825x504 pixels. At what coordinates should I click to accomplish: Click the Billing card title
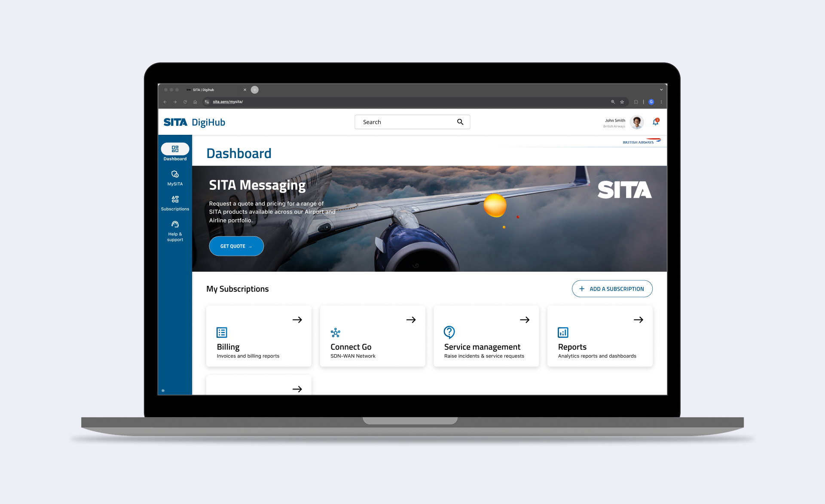[228, 347]
